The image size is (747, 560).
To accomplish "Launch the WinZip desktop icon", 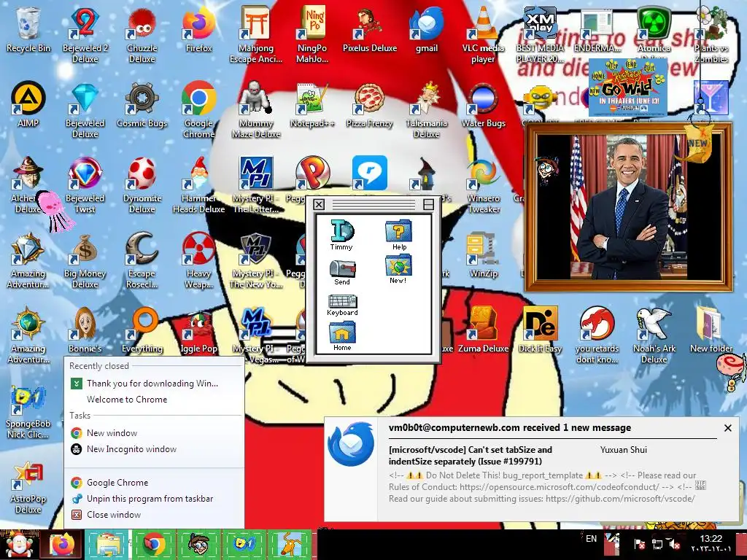I will click(483, 254).
